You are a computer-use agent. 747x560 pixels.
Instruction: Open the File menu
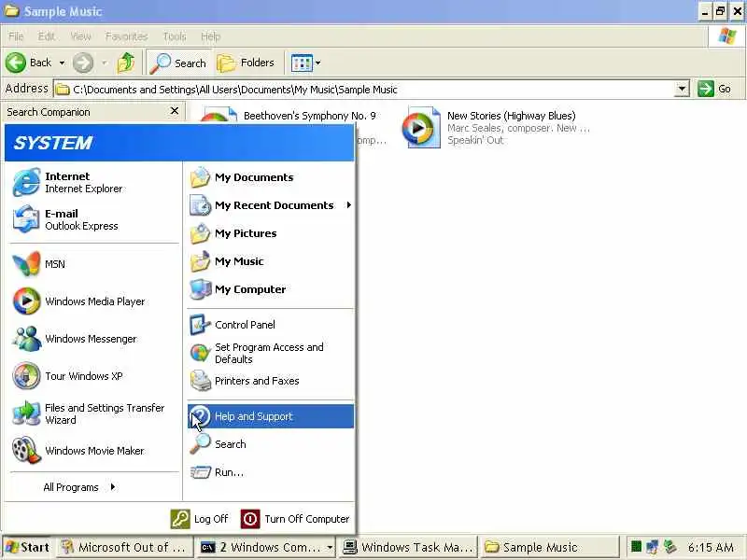point(16,36)
